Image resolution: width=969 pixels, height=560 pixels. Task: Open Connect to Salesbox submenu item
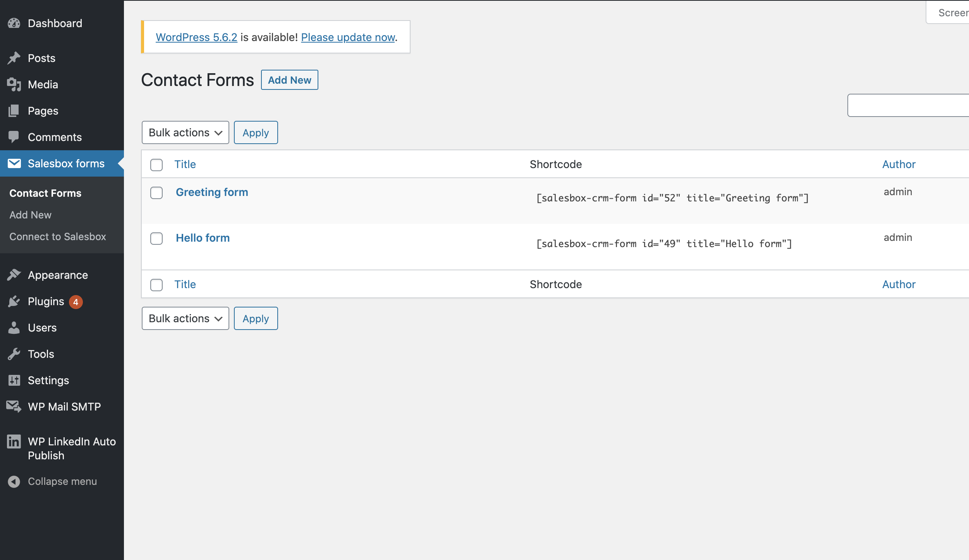[x=58, y=237]
